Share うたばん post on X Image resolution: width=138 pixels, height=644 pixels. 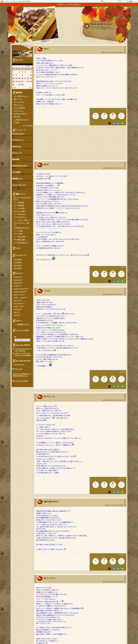[x=109, y=387]
